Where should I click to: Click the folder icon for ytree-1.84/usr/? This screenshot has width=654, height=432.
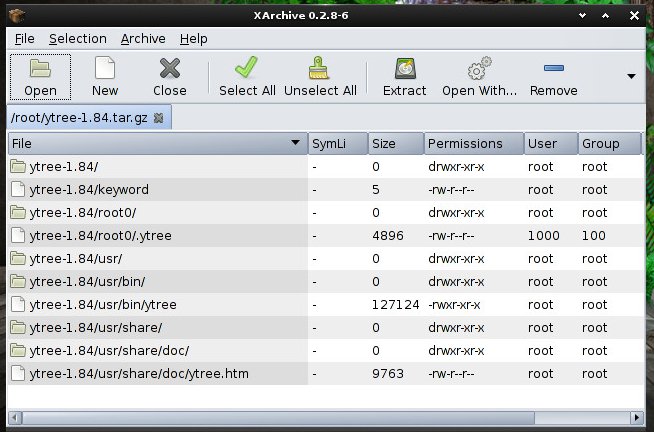(18, 258)
